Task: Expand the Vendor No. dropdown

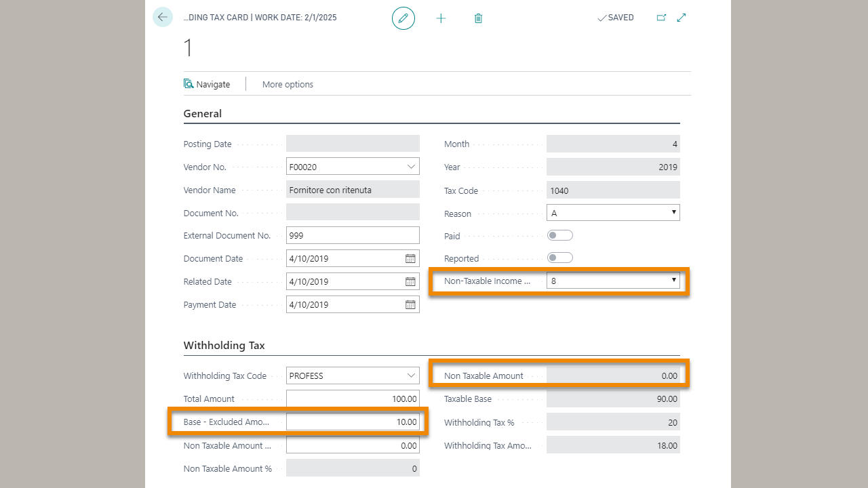Action: pyautogui.click(x=411, y=167)
